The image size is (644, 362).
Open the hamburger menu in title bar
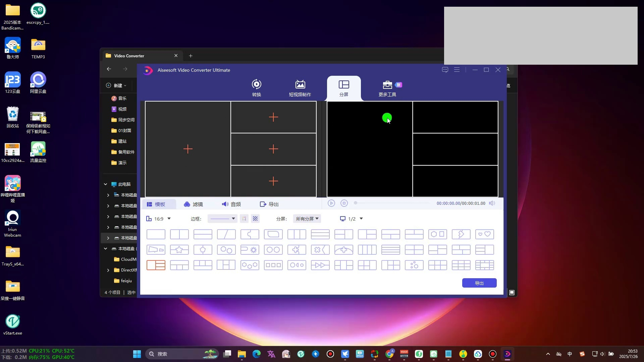coord(457,70)
